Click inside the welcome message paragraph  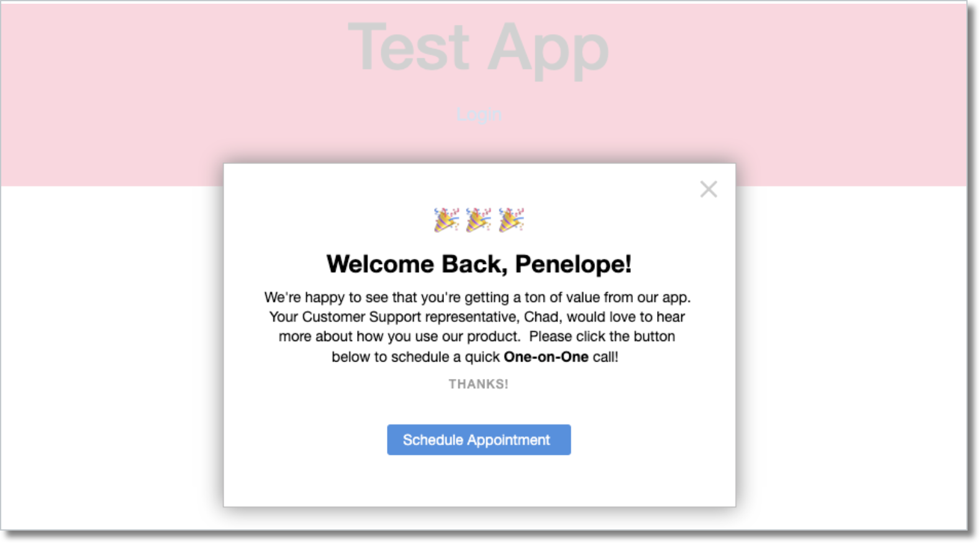tap(478, 317)
